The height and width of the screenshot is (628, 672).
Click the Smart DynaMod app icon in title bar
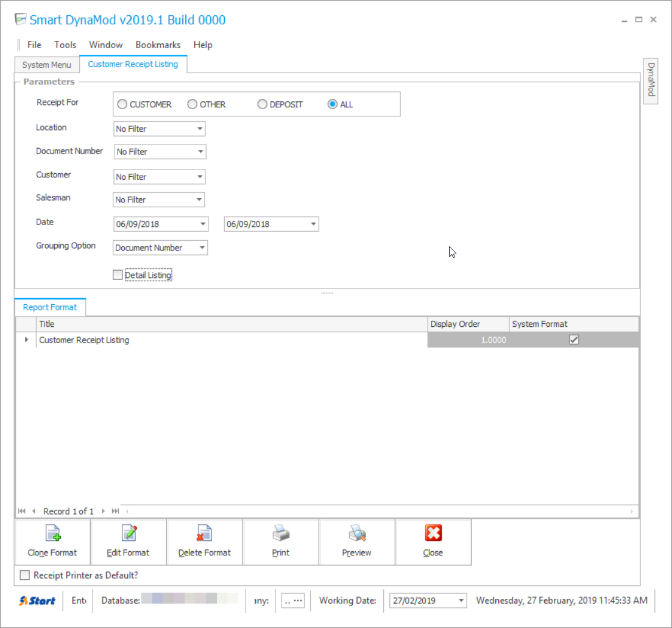point(21,20)
